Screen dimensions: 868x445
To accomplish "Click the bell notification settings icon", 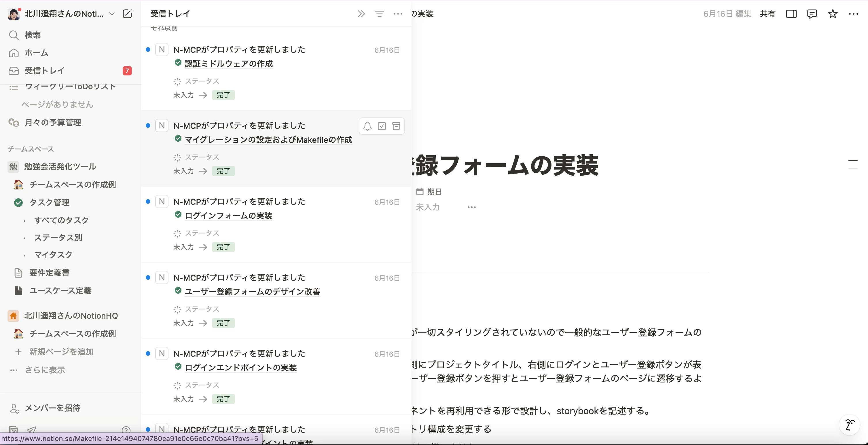I will click(367, 126).
